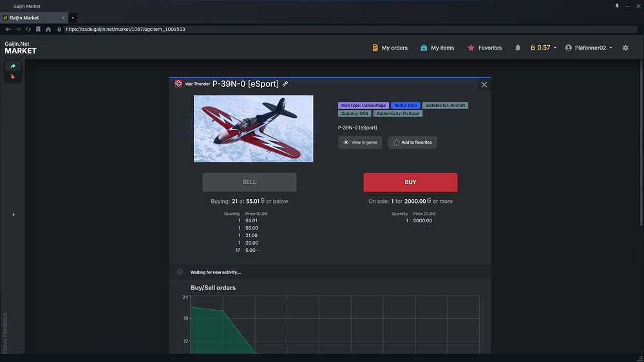Image resolution: width=644 pixels, height=362 pixels.
Task: Expand the 0.57 balance dropdown
Action: point(544,48)
